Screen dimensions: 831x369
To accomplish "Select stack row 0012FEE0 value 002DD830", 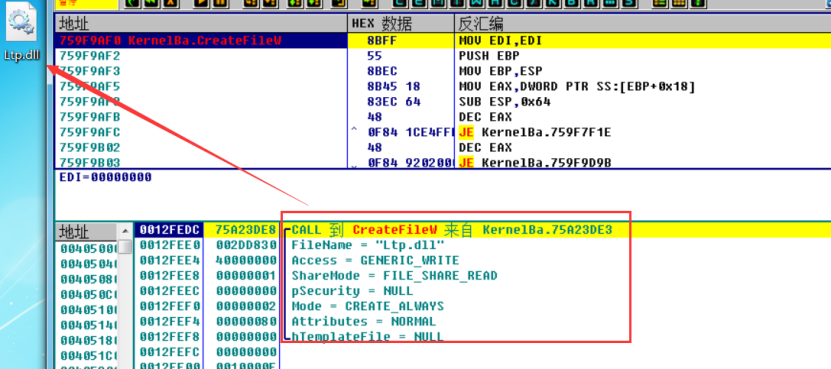I will pos(246,245).
